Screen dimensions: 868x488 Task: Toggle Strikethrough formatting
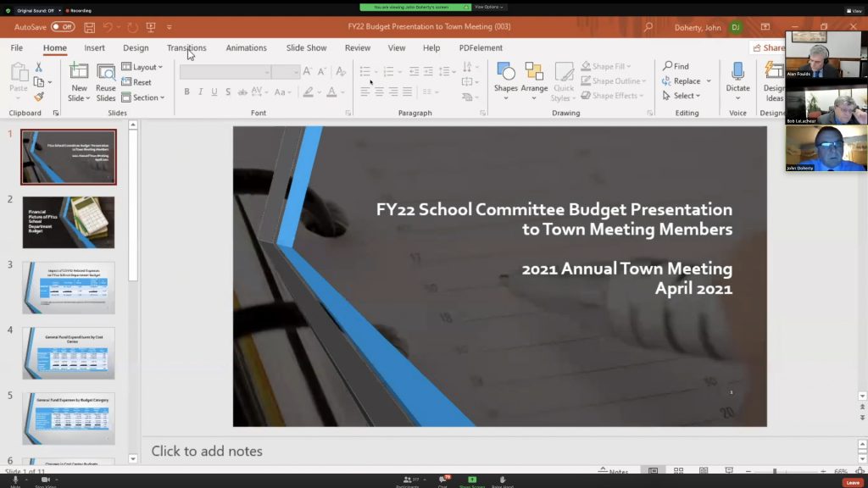242,91
